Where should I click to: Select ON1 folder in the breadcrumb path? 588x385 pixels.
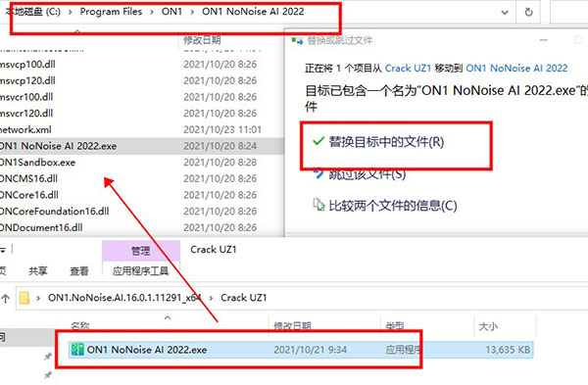[x=171, y=12]
